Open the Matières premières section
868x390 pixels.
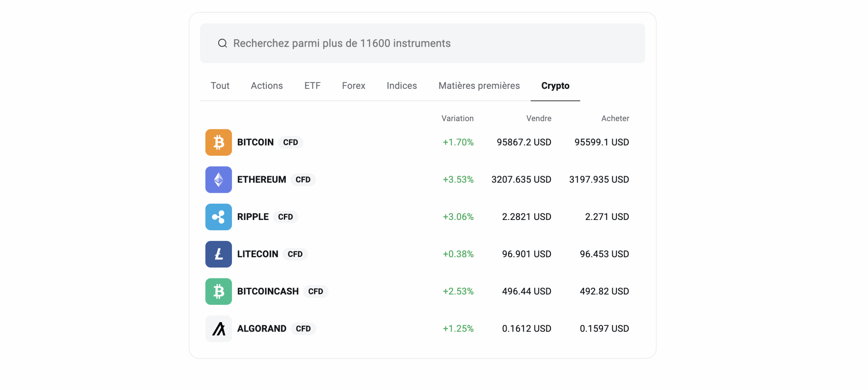click(479, 86)
